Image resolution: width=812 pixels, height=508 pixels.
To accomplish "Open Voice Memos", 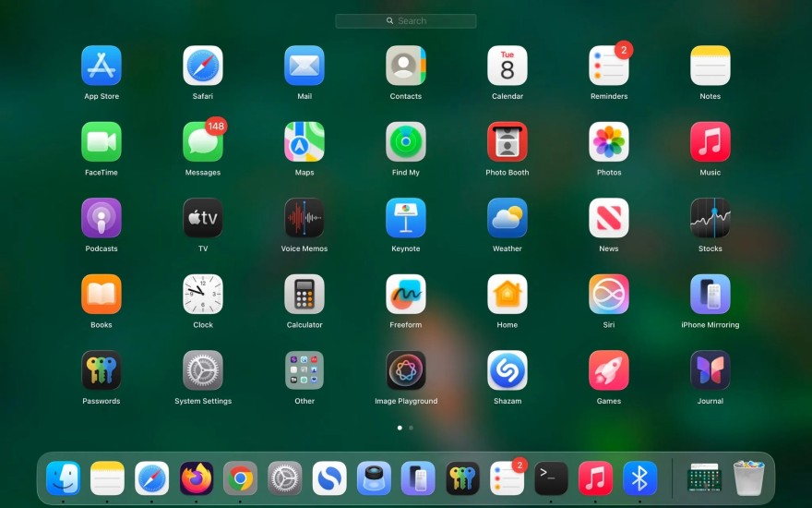I will 304,218.
